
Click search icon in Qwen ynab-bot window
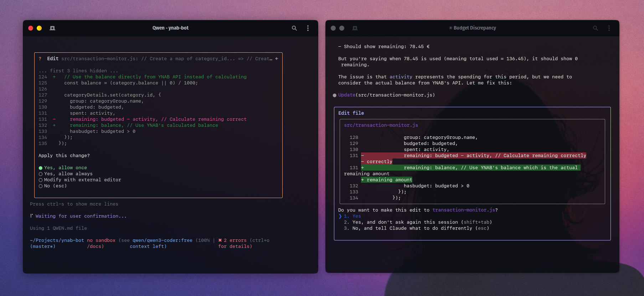[x=294, y=28]
